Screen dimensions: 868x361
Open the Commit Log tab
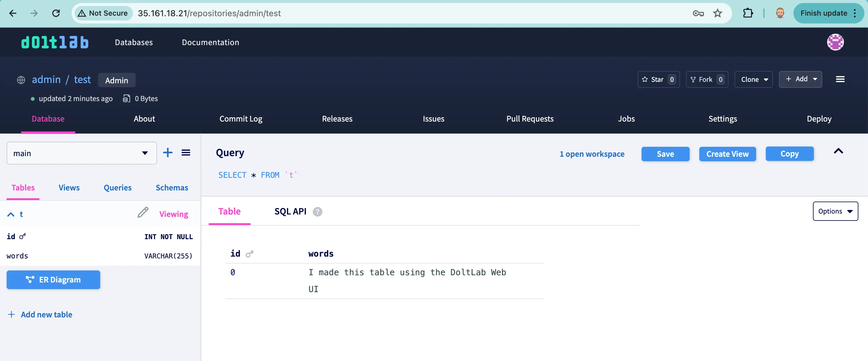click(241, 119)
